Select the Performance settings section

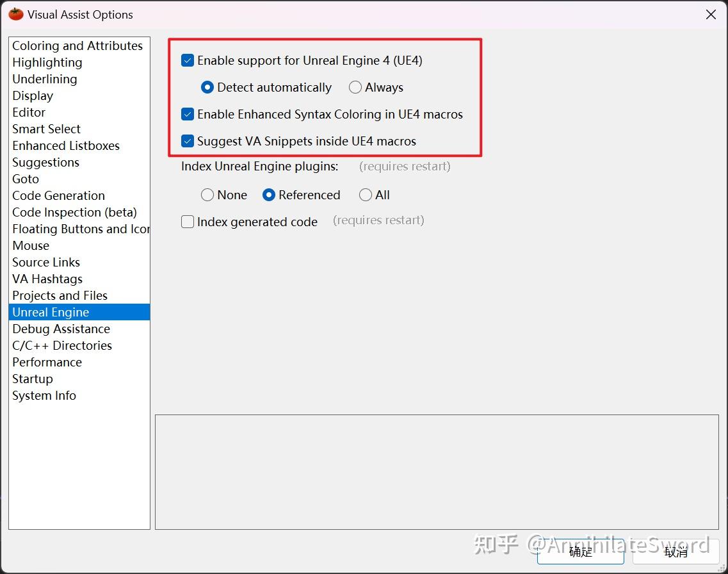(47, 362)
